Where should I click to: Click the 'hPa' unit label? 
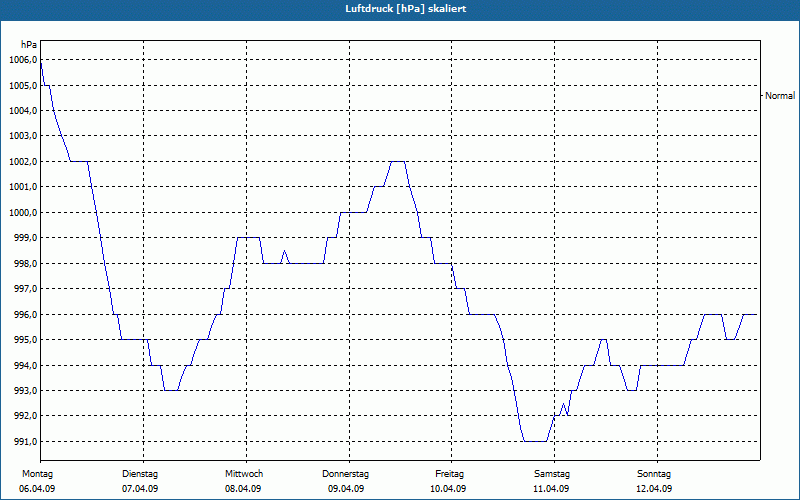[x=29, y=45]
